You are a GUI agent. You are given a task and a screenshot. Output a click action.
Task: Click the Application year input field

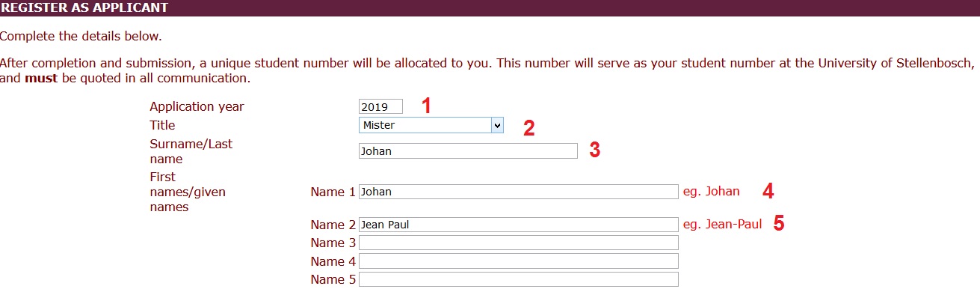(x=380, y=106)
